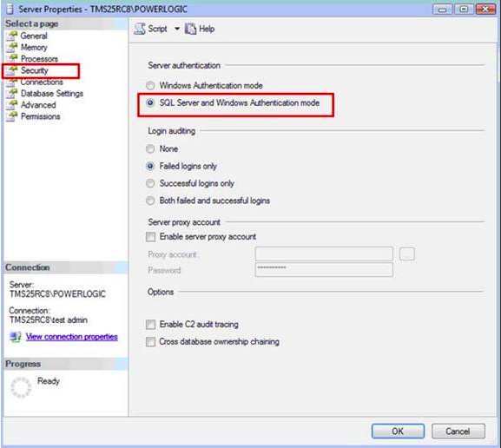The width and height of the screenshot is (501, 448).
Task: Select Both failed and successful logins
Action: point(150,201)
